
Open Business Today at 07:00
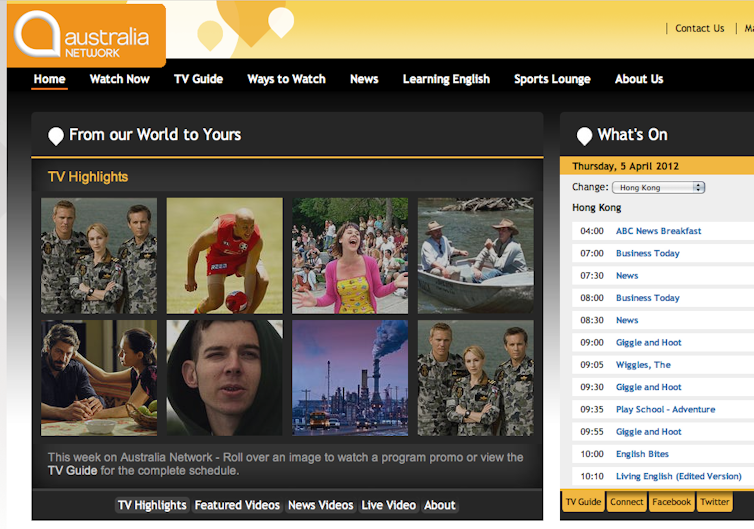point(648,253)
